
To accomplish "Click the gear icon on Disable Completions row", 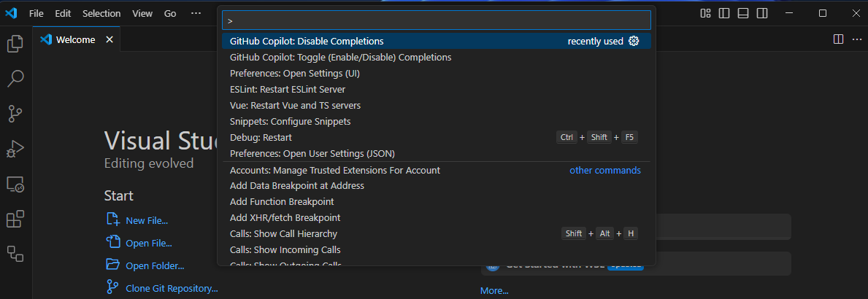I will (634, 41).
